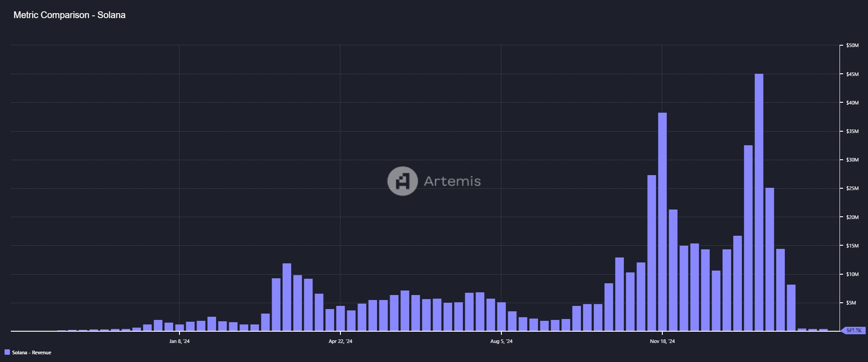This screenshot has height=362, width=868.
Task: Click the "Nov 18, '24" x-axis date label
Action: tap(662, 341)
